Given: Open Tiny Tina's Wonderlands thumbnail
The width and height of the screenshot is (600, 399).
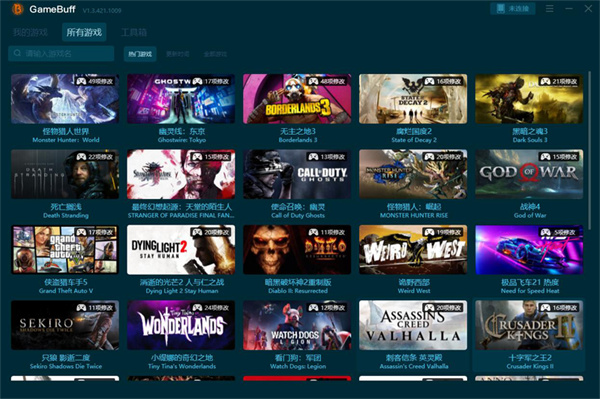Looking at the screenshot, I should (x=181, y=325).
